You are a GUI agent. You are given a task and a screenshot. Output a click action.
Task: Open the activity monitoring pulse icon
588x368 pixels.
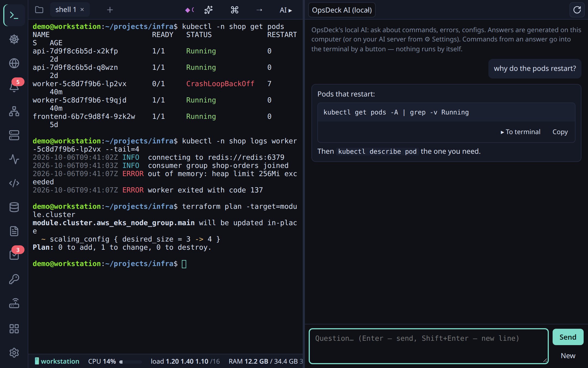14,159
